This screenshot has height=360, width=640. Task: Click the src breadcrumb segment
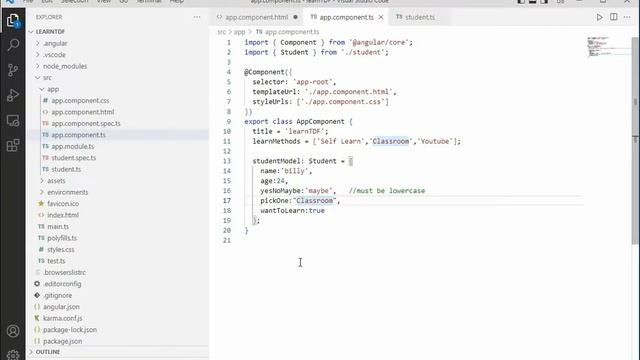[x=221, y=32]
